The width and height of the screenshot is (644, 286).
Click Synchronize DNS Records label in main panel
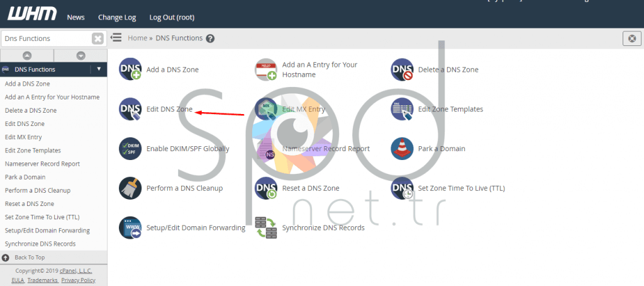coord(324,227)
